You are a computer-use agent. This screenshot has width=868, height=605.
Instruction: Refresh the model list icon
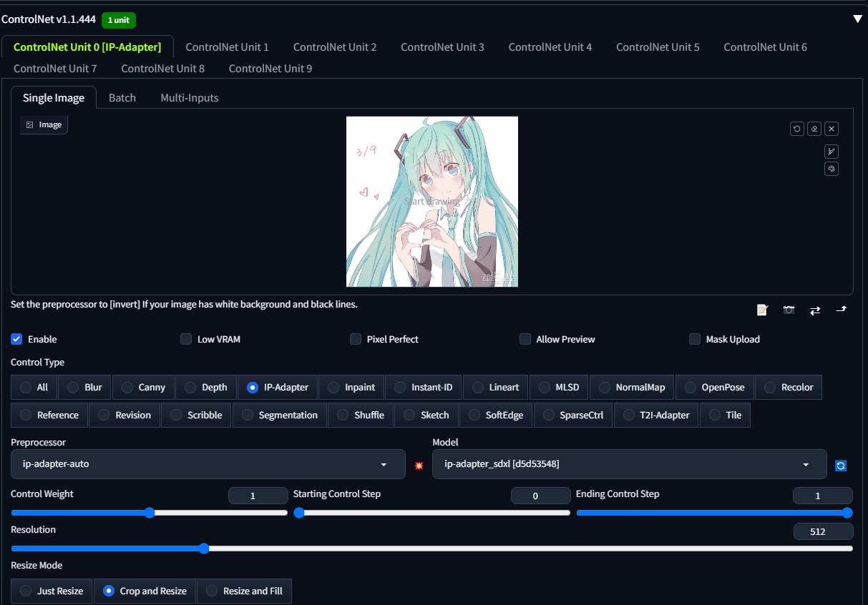[x=841, y=466]
